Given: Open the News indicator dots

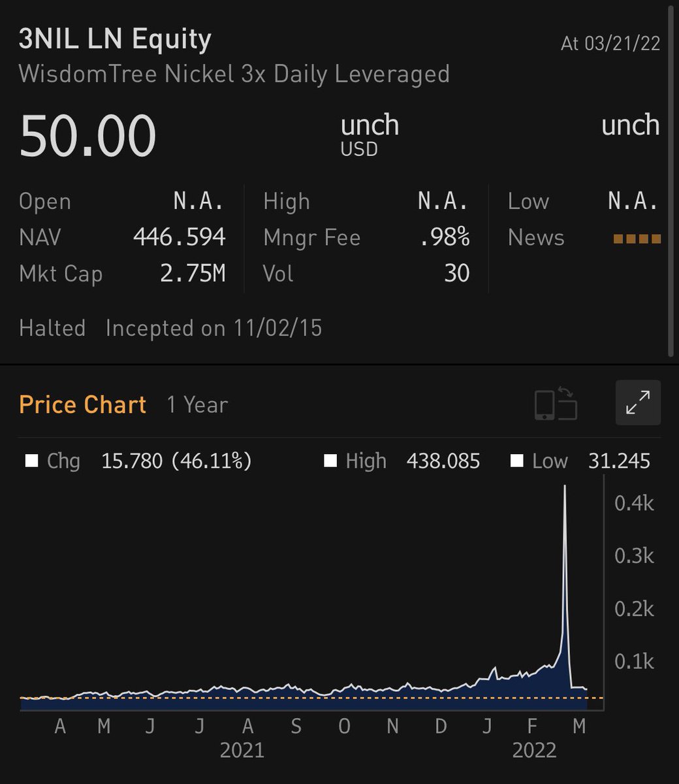Looking at the screenshot, I should point(637,239).
